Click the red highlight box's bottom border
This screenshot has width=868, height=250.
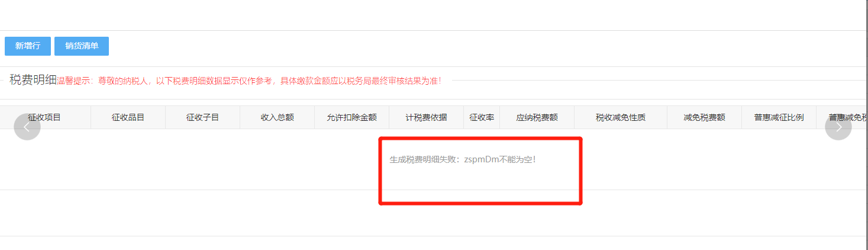click(x=480, y=203)
